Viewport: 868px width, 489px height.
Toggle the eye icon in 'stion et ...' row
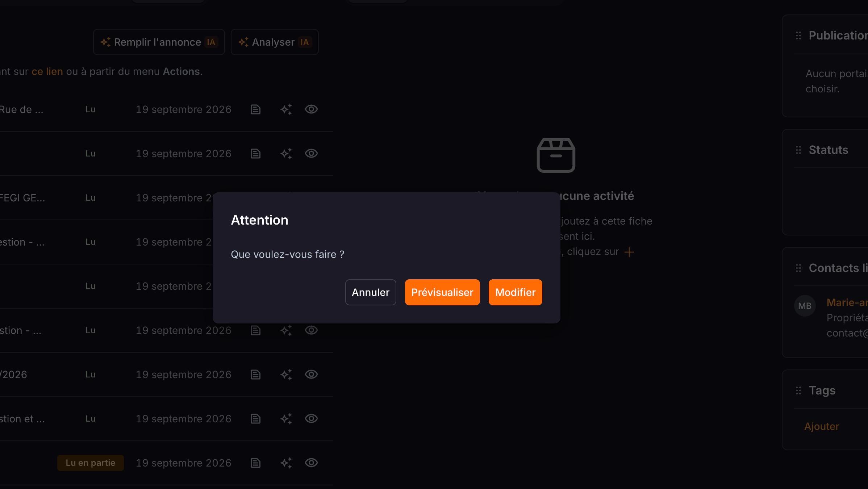click(x=311, y=418)
